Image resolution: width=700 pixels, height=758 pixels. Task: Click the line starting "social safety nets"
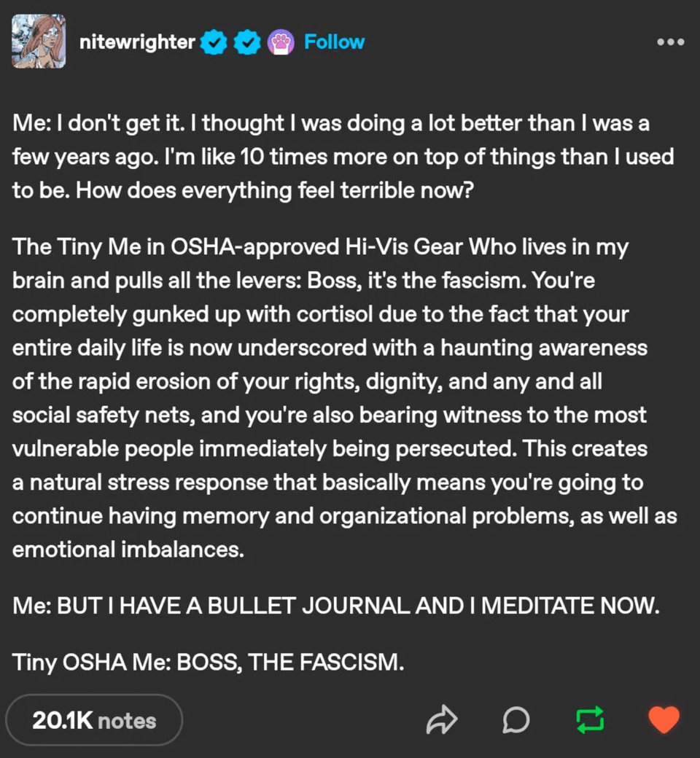click(329, 415)
